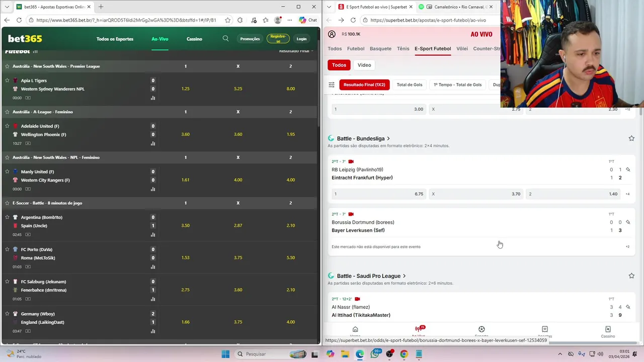Favorite Austrália A-League Feminino star
This screenshot has height=362, width=644.
point(7,112)
